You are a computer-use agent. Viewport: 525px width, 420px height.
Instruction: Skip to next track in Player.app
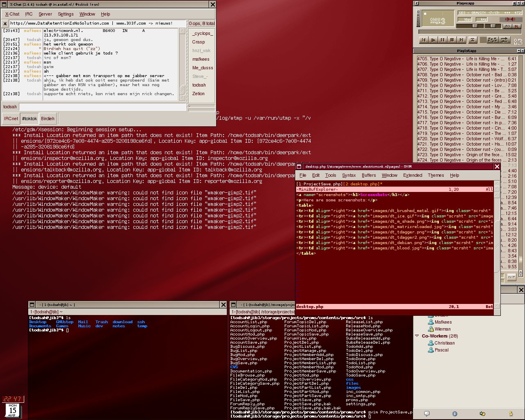461,40
